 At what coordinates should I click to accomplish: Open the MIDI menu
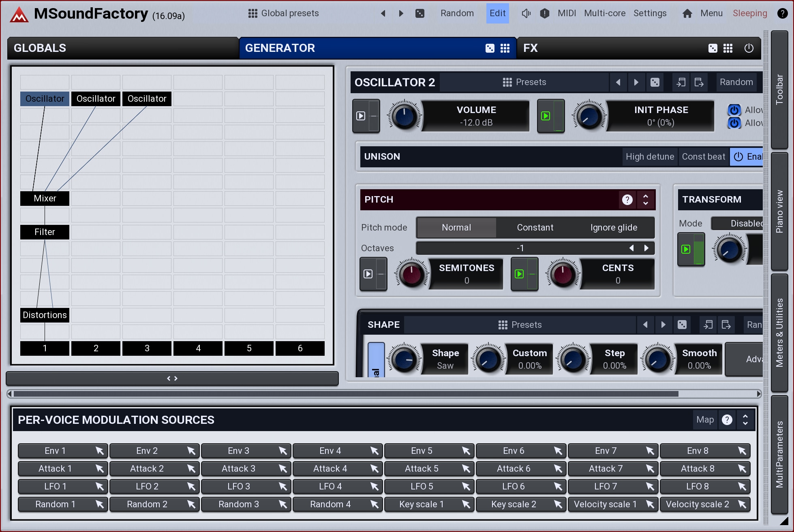coord(566,13)
